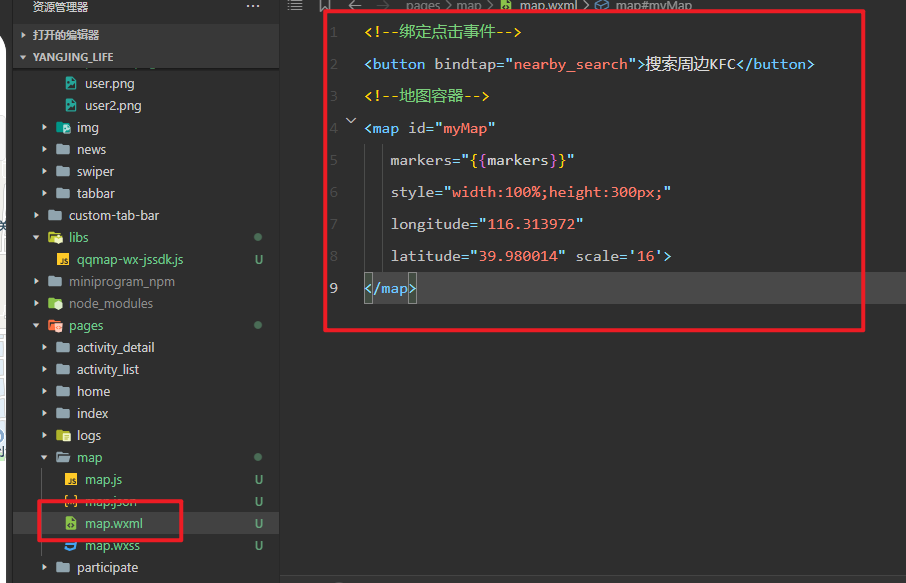The height and width of the screenshot is (583, 906).
Task: Click the latitude value 39.980014
Action: [x=518, y=256]
